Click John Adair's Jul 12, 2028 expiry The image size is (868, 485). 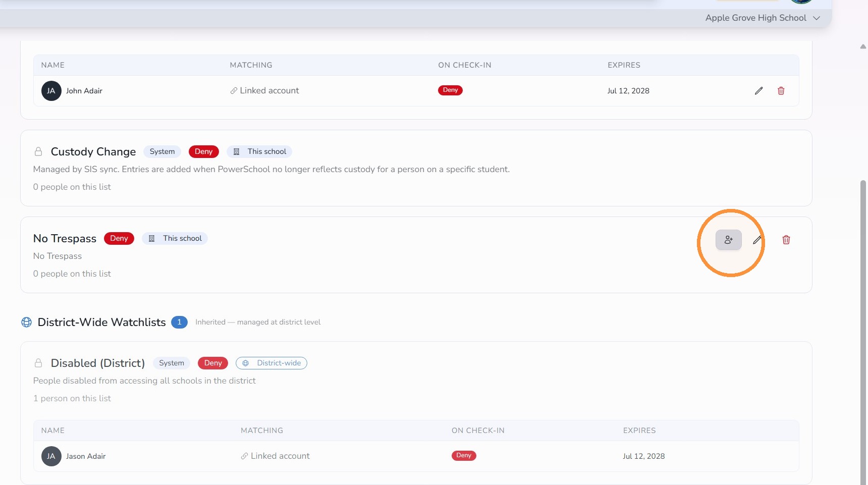628,91
